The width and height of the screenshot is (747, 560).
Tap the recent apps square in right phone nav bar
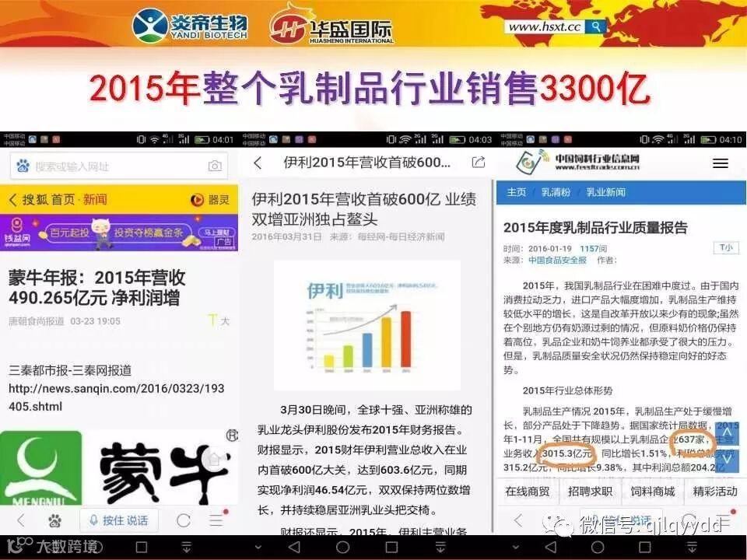point(644,547)
